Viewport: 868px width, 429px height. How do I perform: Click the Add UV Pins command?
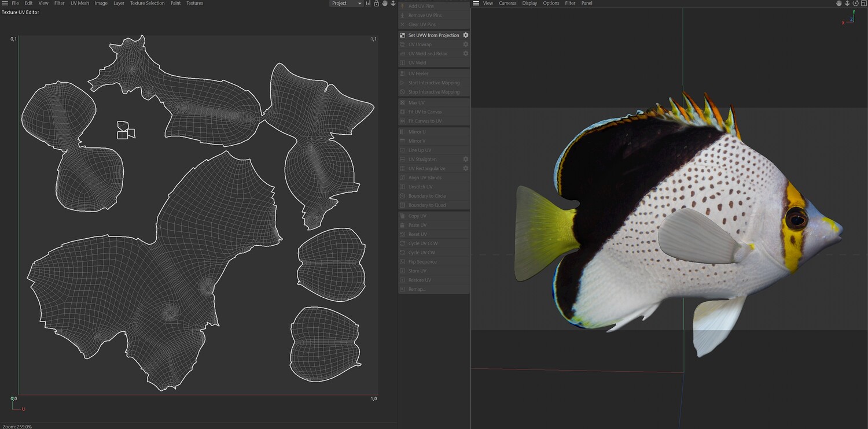pos(434,6)
